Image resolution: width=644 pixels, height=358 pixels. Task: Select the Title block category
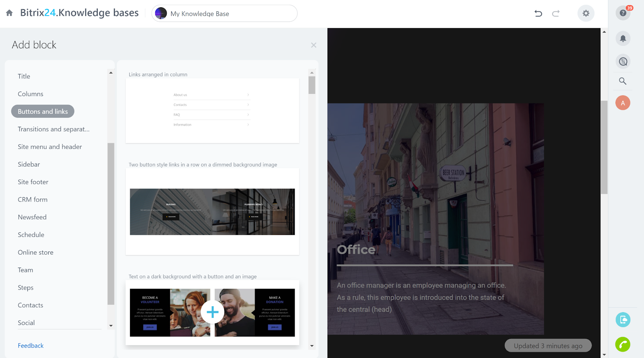tap(24, 76)
